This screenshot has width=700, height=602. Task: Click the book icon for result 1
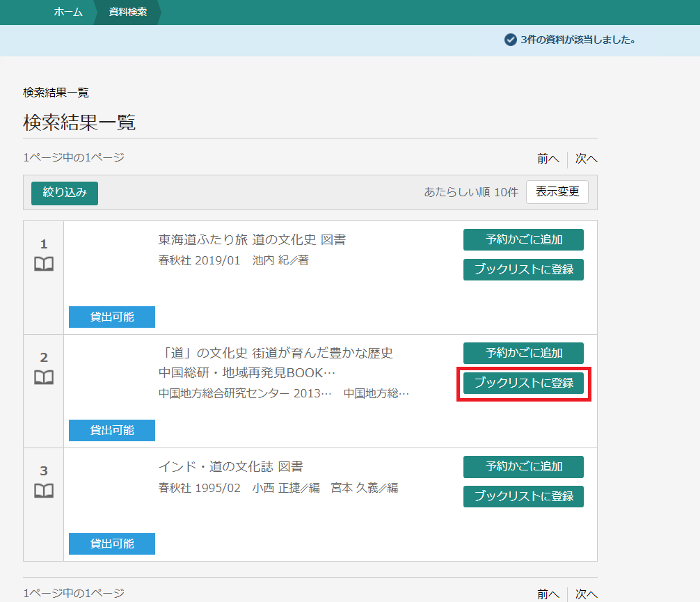click(44, 264)
